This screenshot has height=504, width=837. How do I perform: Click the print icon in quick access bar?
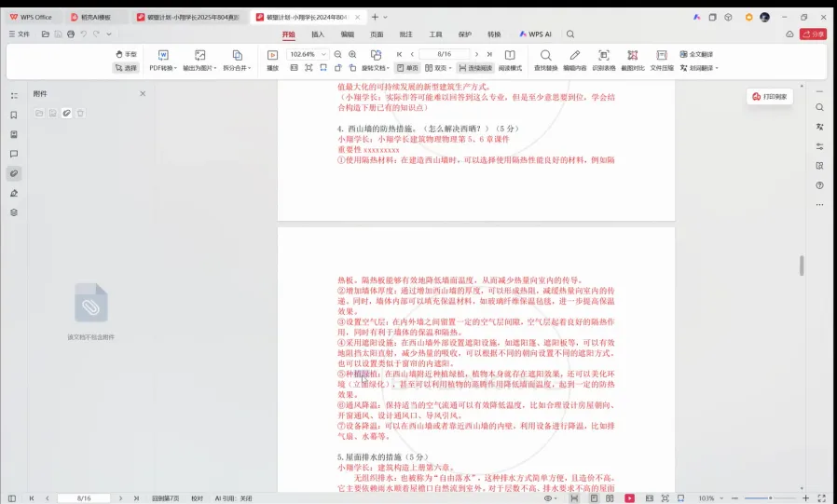[x=71, y=34]
